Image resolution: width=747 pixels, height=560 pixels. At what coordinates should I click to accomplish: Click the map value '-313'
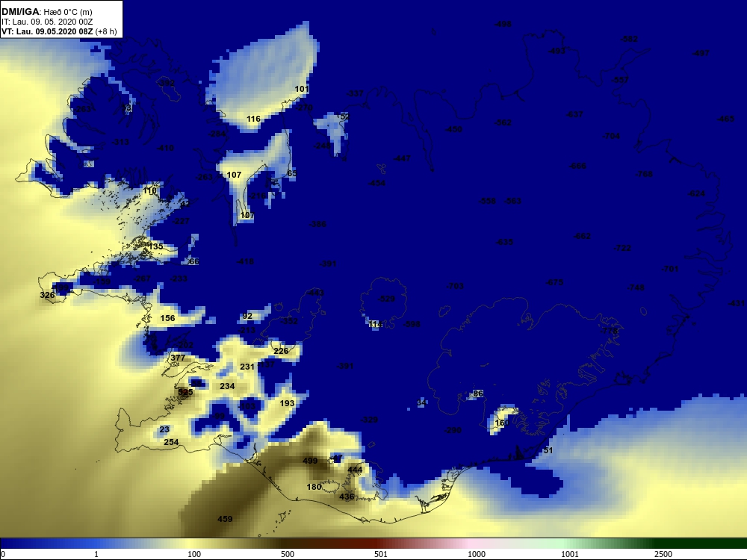pos(120,141)
